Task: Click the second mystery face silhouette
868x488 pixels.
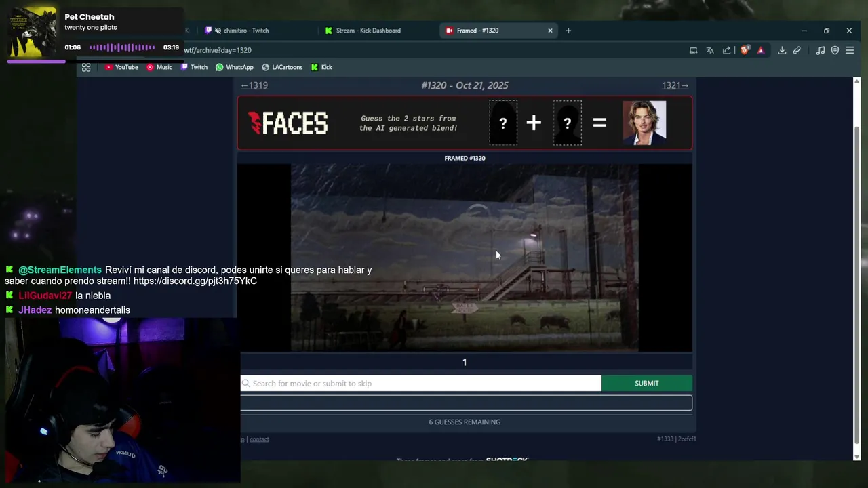Action: [568, 123]
